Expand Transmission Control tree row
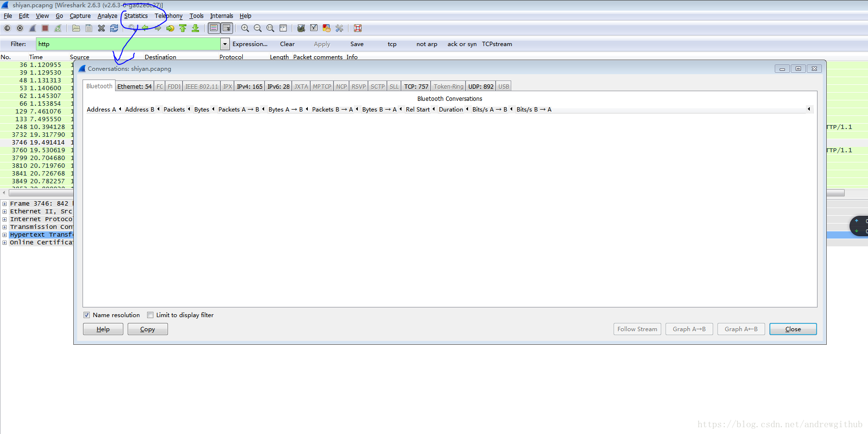 point(5,227)
